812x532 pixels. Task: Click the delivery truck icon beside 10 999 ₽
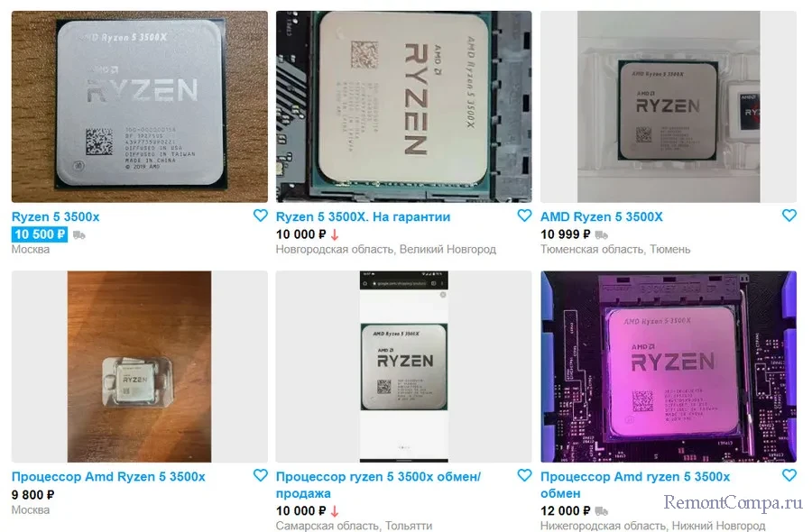click(602, 235)
